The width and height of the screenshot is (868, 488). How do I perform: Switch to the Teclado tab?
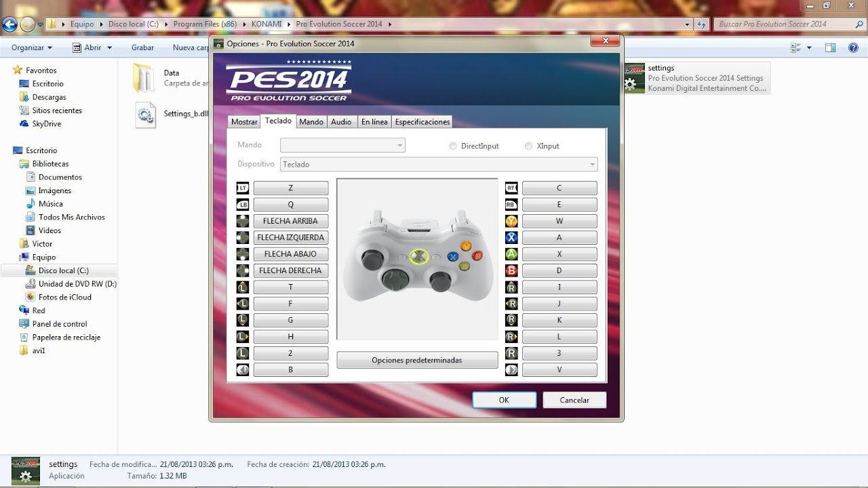tap(279, 121)
